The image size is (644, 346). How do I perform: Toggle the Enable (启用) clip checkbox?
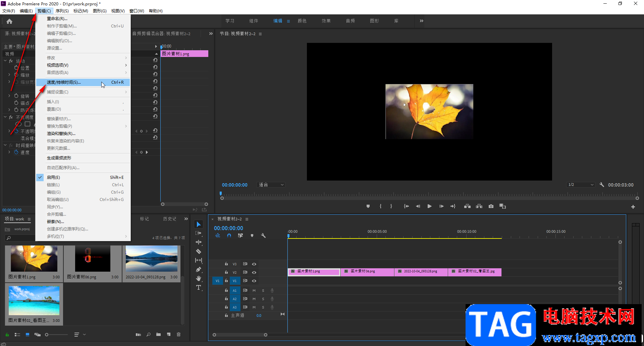(54, 178)
